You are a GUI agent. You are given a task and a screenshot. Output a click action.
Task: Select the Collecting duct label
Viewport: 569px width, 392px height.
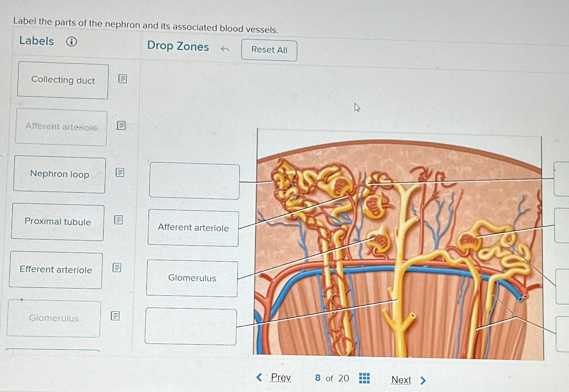pos(63,80)
